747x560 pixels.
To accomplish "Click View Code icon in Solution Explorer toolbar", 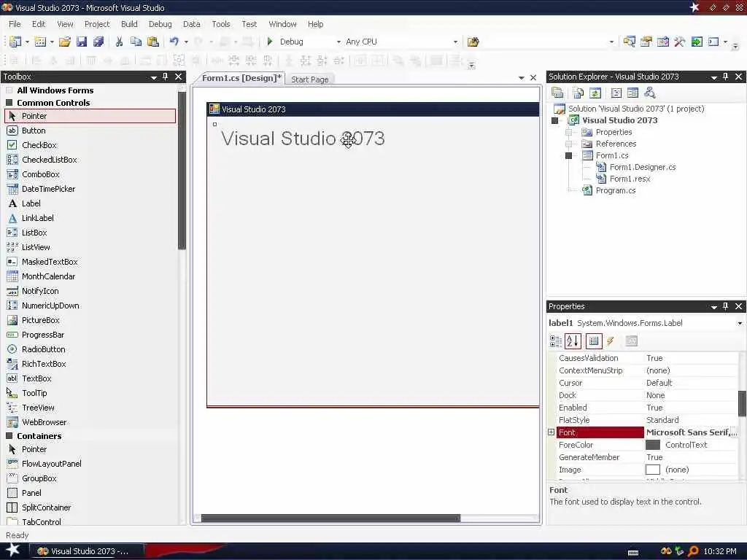I will pyautogui.click(x=616, y=93).
